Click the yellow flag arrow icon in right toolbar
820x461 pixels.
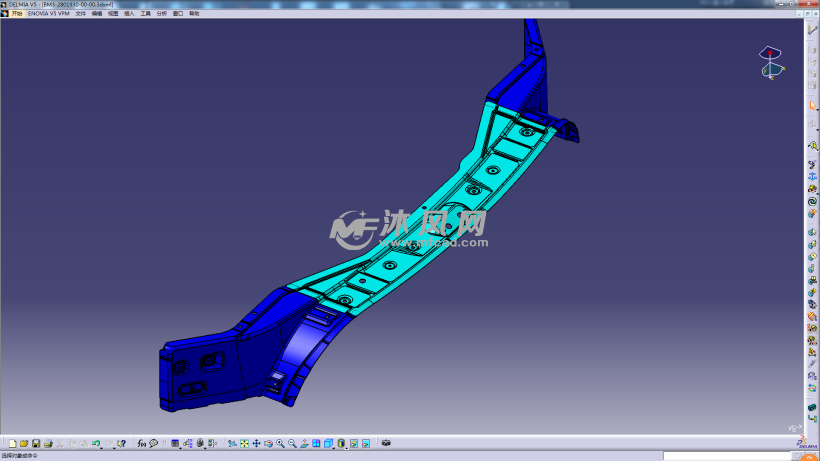click(x=812, y=146)
